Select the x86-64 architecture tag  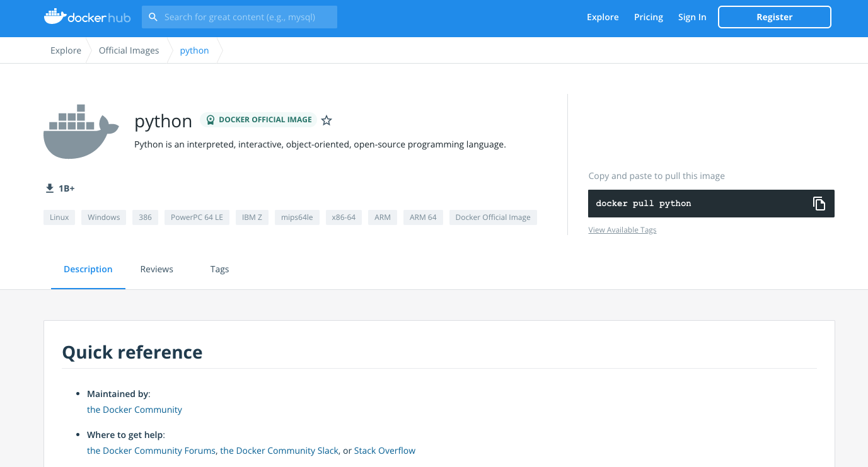344,217
